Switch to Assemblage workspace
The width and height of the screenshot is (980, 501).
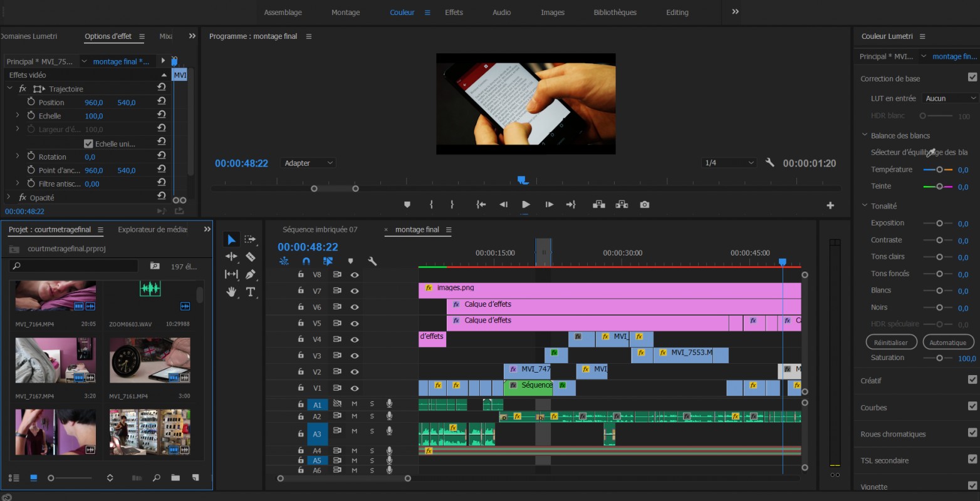(x=283, y=13)
